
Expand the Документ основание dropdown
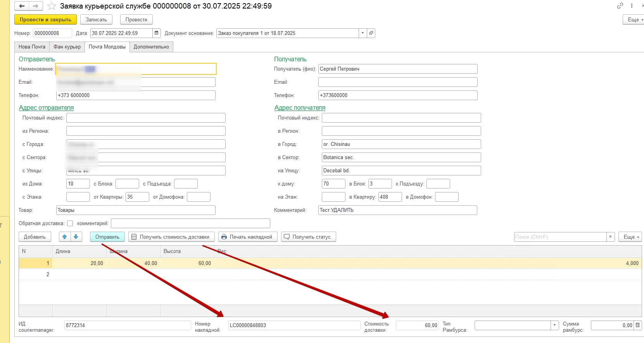pyautogui.click(x=363, y=33)
